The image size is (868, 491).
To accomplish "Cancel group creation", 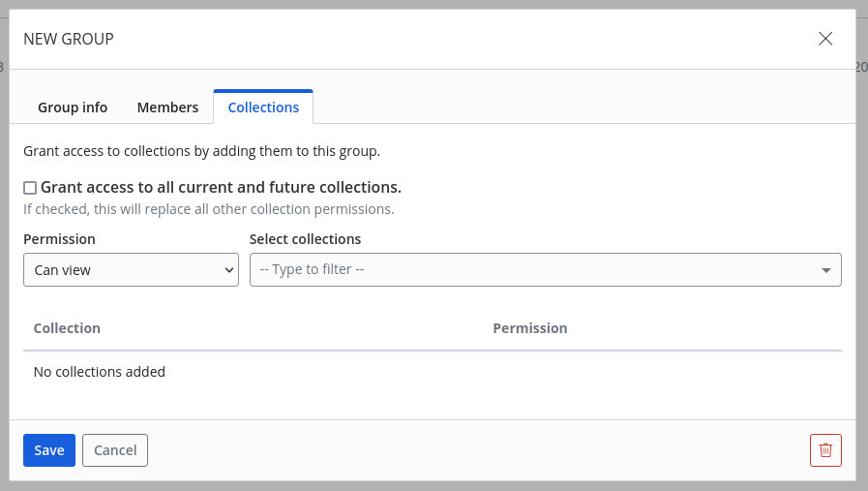I will click(x=115, y=450).
